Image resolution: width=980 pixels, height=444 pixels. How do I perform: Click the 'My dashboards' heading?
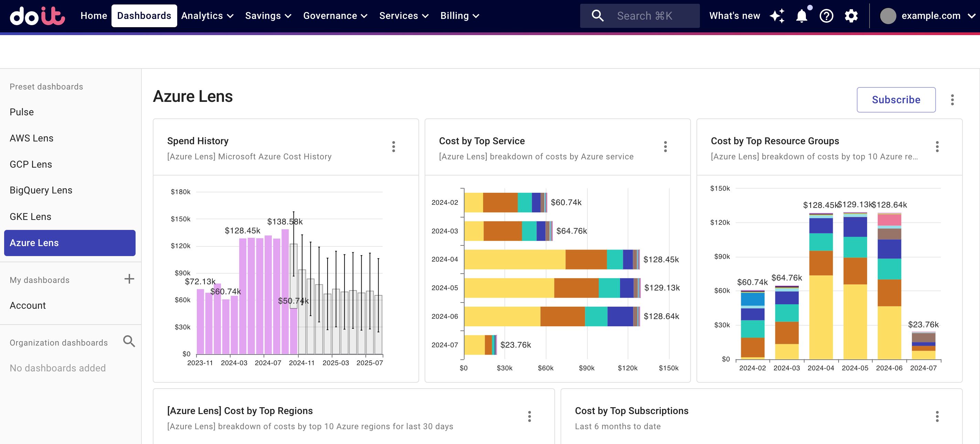40,280
